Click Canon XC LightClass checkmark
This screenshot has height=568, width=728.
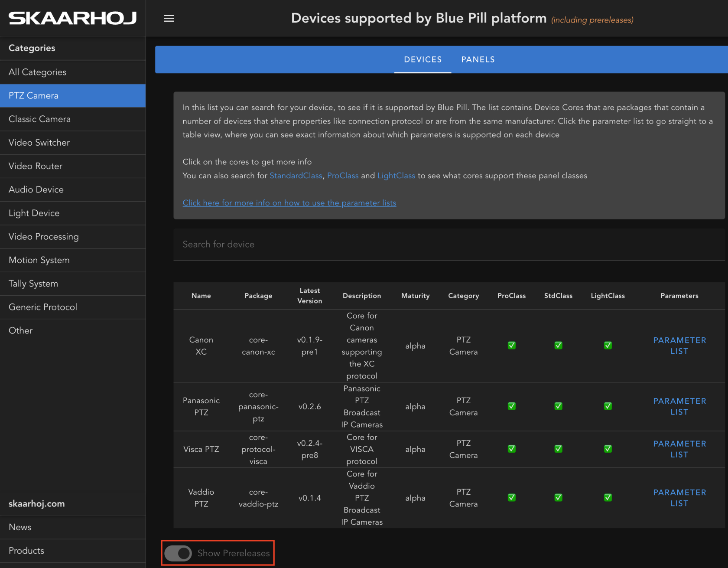tap(608, 346)
